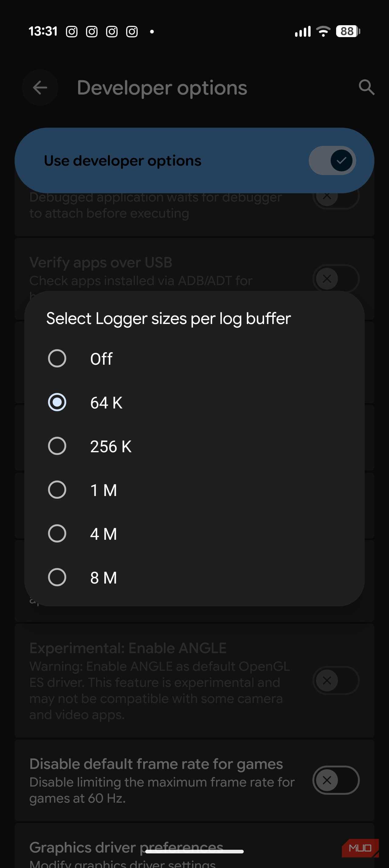Tap the Wi-Fi status icon

click(323, 31)
